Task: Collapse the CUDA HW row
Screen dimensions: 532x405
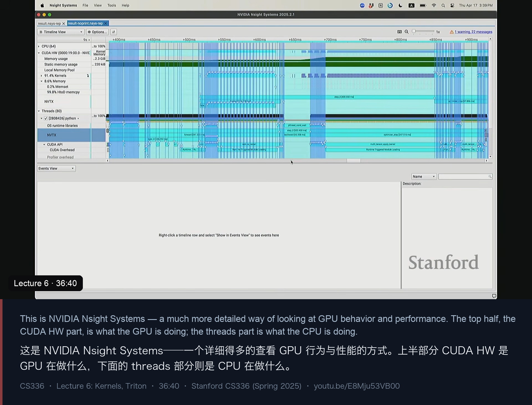Action: tap(39, 53)
